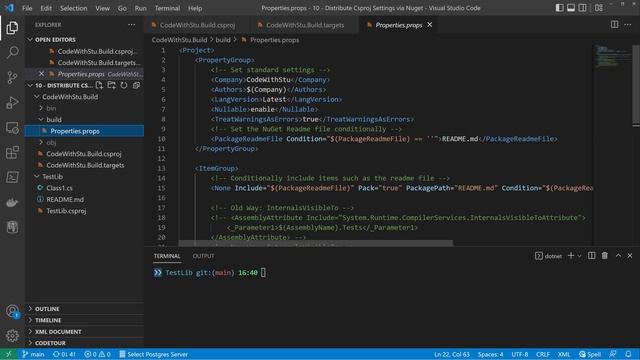Image resolution: width=640 pixels, height=360 pixels.
Task: Toggle secondary side bar visibility
Action: [582, 8]
